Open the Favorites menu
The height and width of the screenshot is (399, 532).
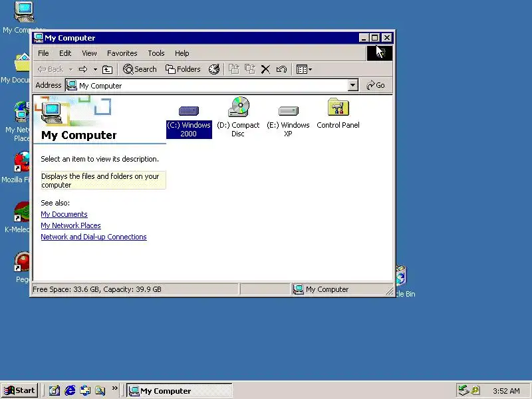coord(122,53)
